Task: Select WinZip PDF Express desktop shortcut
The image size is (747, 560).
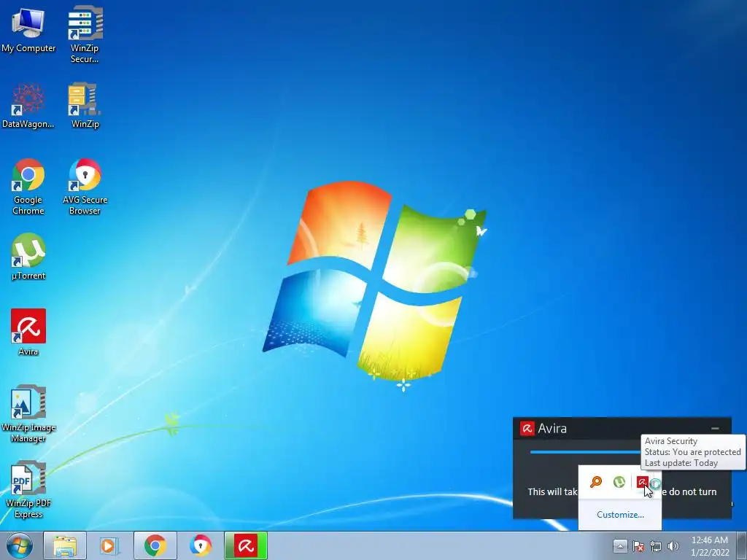Action: 28,489
